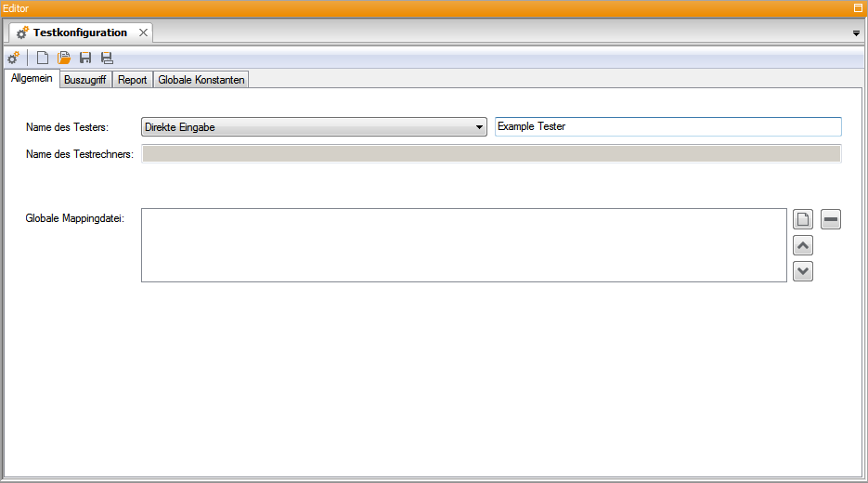
Task: Click the Name des Testrechners field
Action: pos(492,154)
